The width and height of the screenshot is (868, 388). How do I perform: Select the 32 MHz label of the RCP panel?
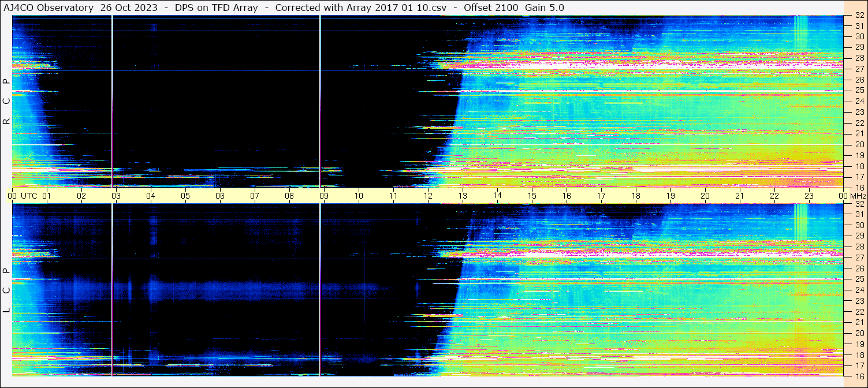858,16
